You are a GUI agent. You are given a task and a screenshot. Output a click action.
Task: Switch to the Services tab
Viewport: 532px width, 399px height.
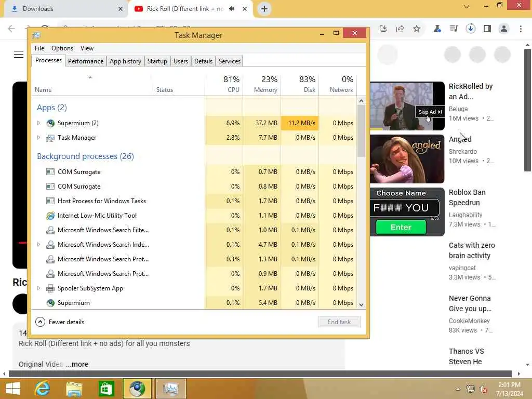click(x=229, y=61)
